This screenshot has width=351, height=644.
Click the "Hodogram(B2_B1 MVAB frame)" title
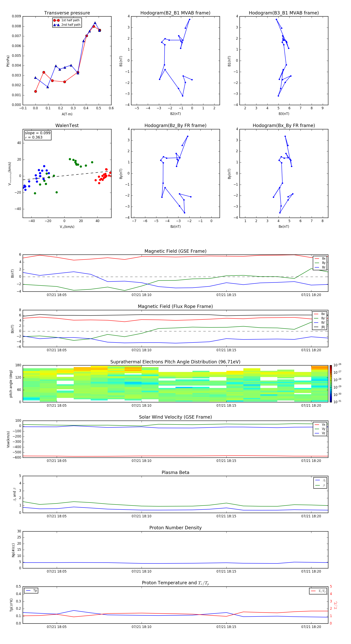tap(175, 13)
